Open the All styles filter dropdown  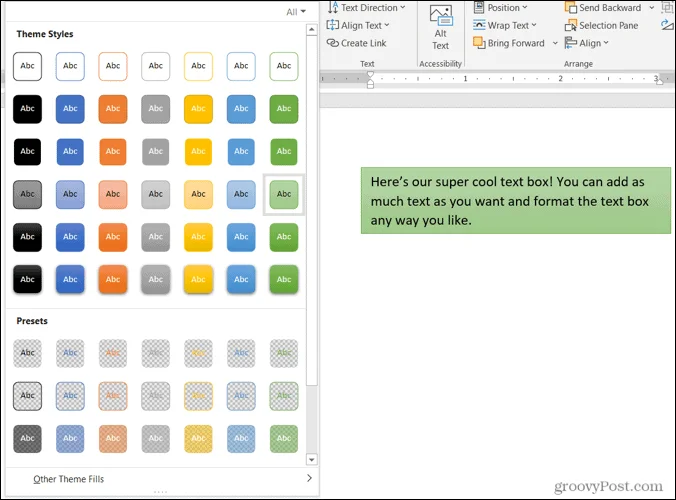pos(296,12)
